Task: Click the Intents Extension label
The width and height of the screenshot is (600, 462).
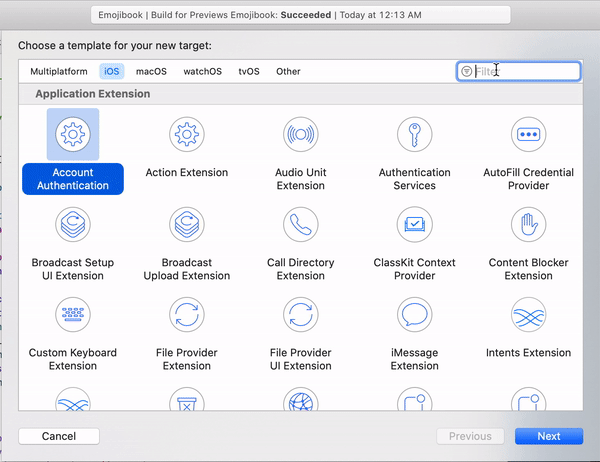Action: click(x=528, y=353)
